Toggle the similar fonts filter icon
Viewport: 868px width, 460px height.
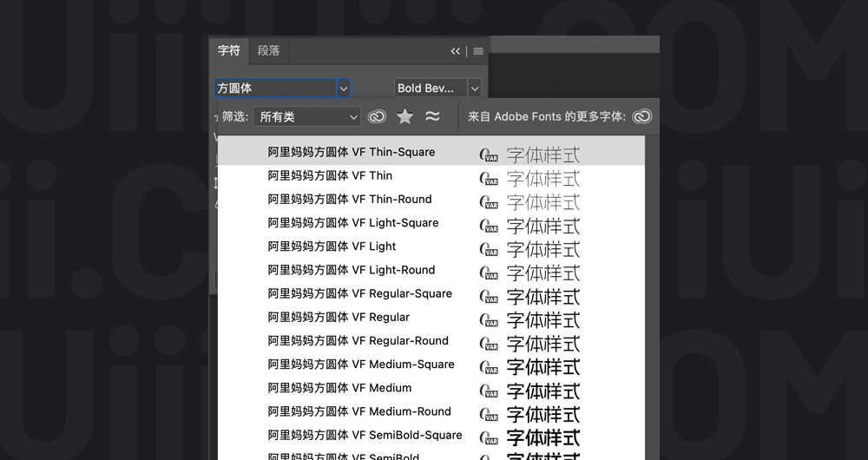coord(432,116)
